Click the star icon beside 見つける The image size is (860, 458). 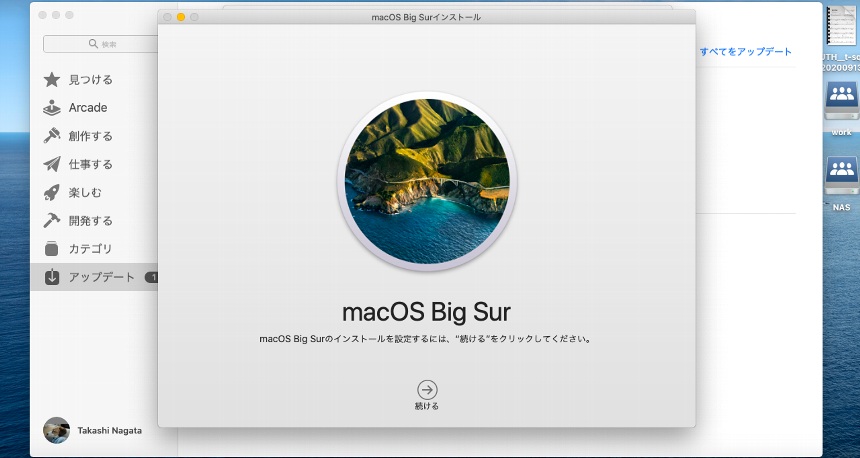click(52, 80)
